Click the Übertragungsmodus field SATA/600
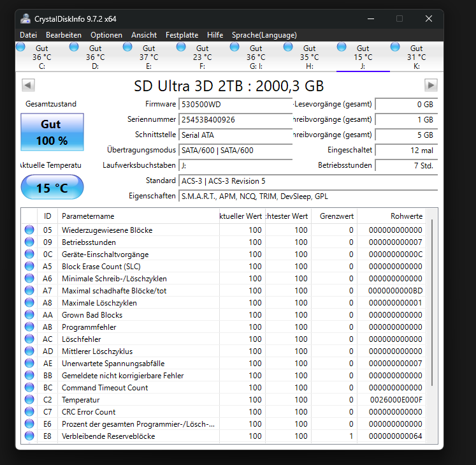The height and width of the screenshot is (465, 476). (236, 150)
